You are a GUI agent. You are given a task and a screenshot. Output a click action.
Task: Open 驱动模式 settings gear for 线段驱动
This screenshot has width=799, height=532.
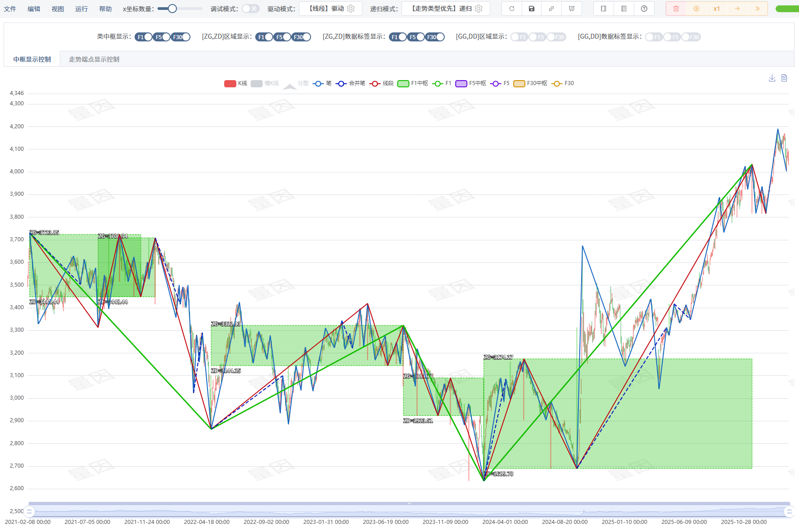point(351,9)
